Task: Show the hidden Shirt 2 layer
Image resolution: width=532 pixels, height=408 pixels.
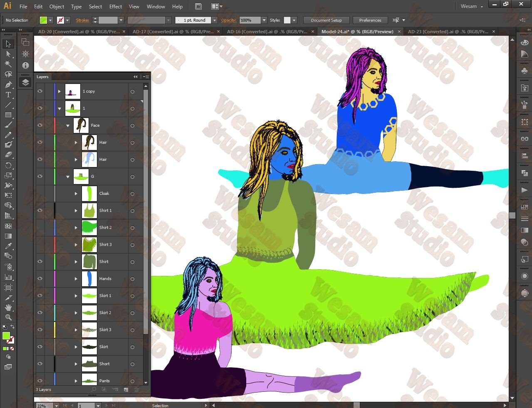Action: (x=40, y=227)
